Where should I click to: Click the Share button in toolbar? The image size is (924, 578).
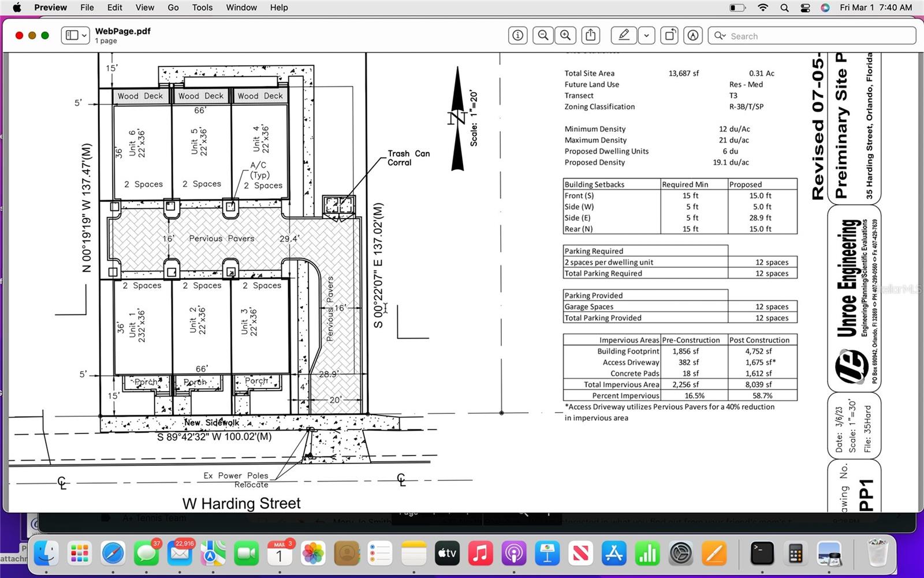click(x=590, y=35)
